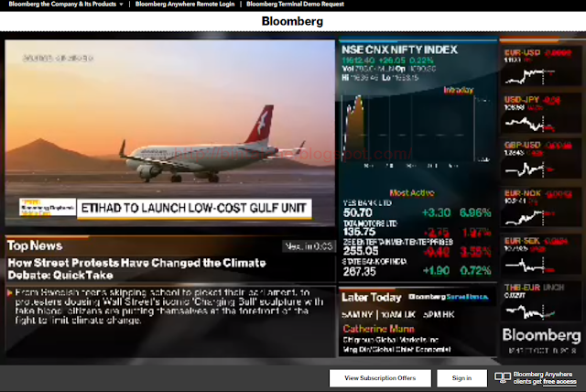Open the EUR-NOK currency chart tile

(541, 207)
